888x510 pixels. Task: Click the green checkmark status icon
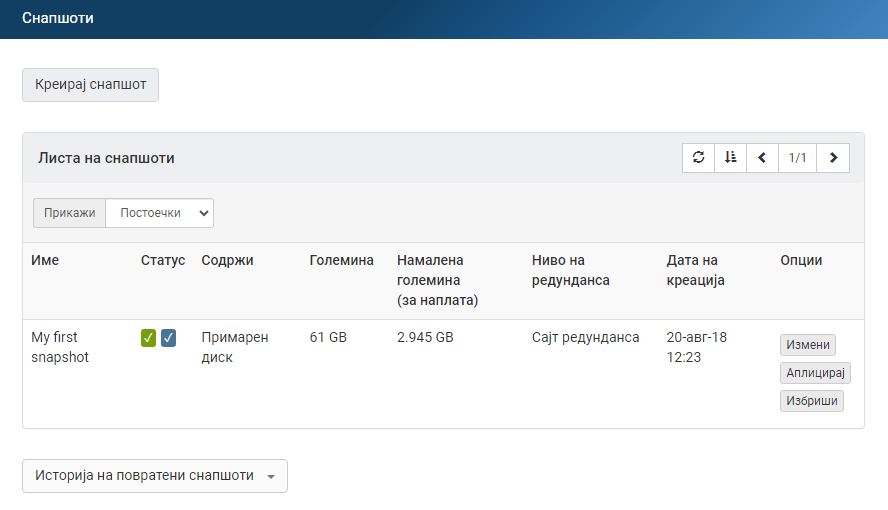148,338
